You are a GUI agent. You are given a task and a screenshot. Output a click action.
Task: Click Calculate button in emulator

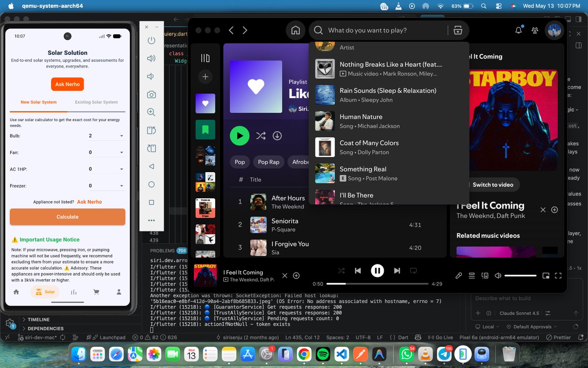coord(68,217)
